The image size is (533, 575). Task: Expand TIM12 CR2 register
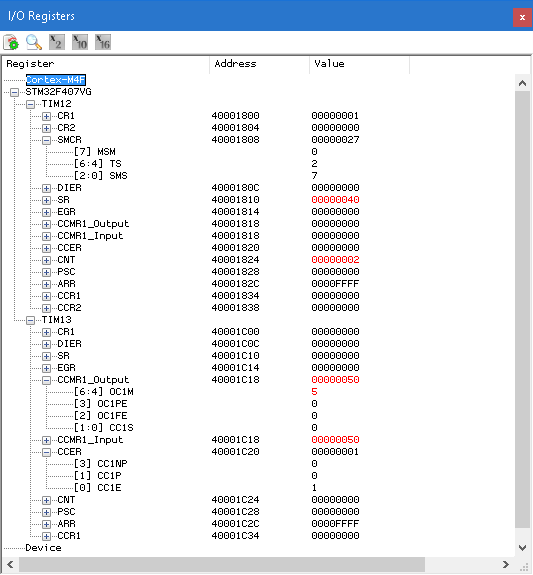pyautogui.click(x=46, y=128)
